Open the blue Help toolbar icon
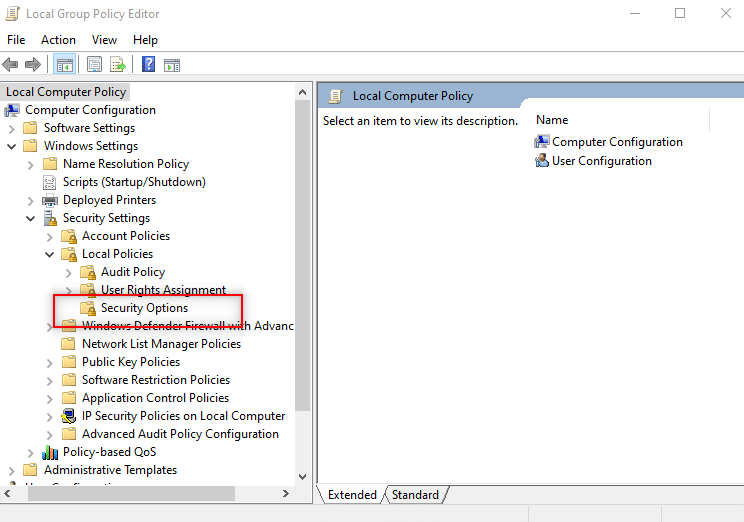The width and height of the screenshot is (744, 522). [x=149, y=65]
